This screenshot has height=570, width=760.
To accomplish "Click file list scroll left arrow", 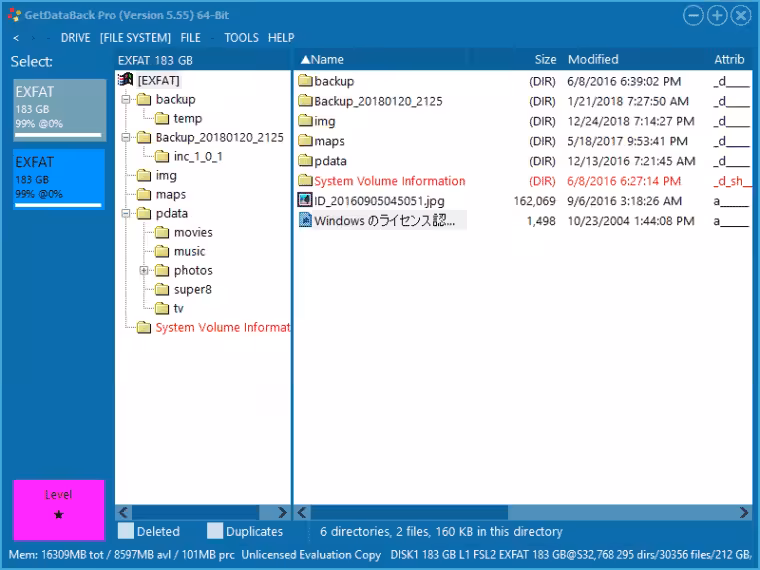I will pyautogui.click(x=302, y=512).
